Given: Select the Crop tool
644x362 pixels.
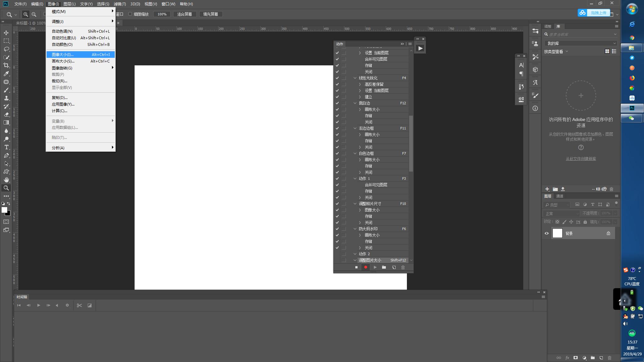Looking at the screenshot, I should [x=6, y=65].
